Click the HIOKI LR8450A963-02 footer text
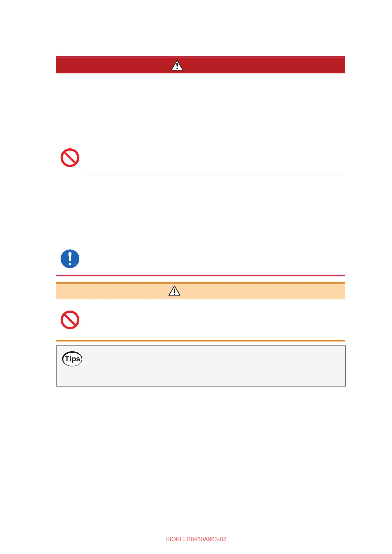Image resolution: width=392 pixels, height=554 pixels. pyautogui.click(x=196, y=539)
